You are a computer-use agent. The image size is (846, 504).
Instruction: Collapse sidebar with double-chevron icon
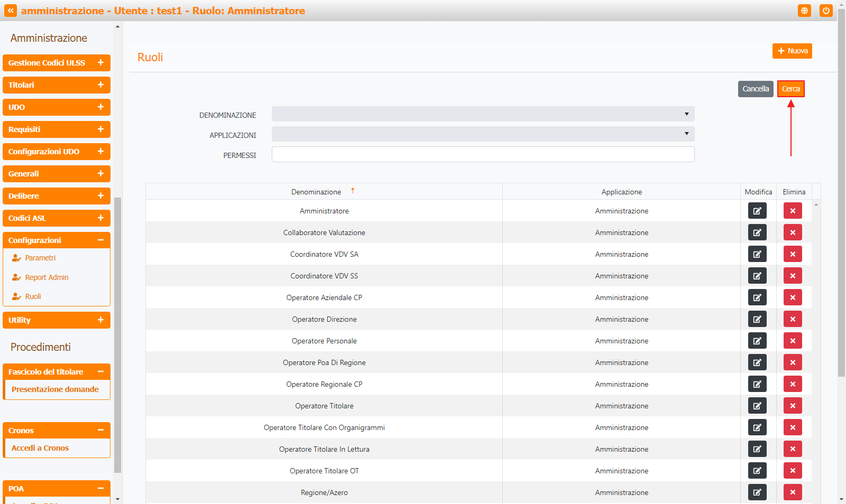[11, 11]
